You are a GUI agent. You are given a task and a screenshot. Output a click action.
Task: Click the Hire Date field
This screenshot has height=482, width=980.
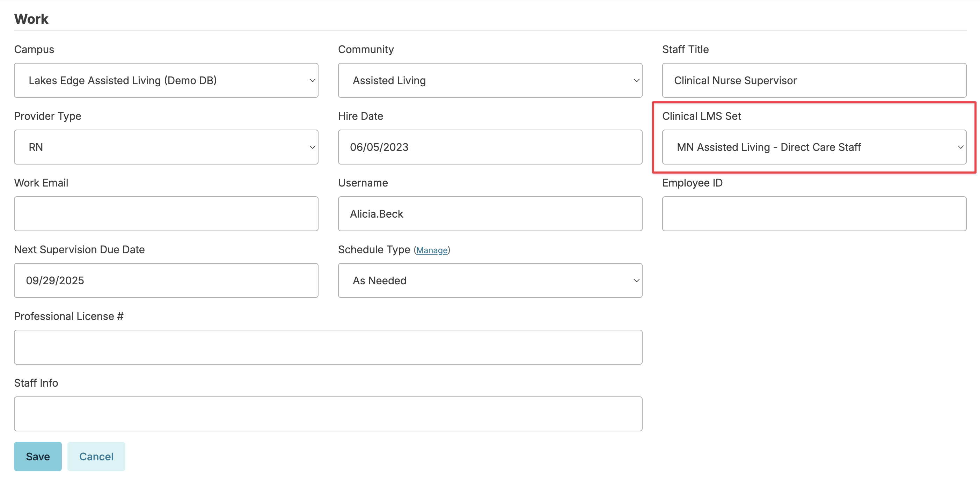point(490,147)
